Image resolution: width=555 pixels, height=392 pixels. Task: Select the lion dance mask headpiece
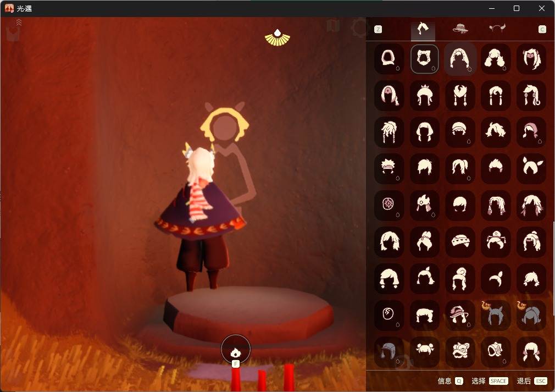(460, 352)
